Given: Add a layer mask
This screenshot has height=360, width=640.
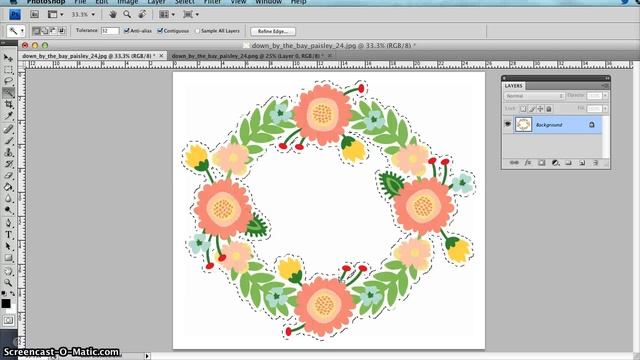Looking at the screenshot, I should coord(542,163).
